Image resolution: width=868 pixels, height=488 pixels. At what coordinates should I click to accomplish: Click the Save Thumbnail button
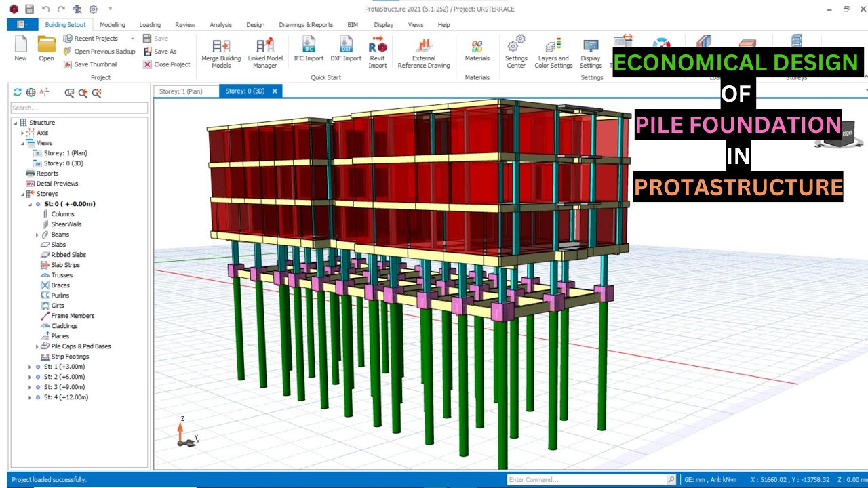click(90, 64)
